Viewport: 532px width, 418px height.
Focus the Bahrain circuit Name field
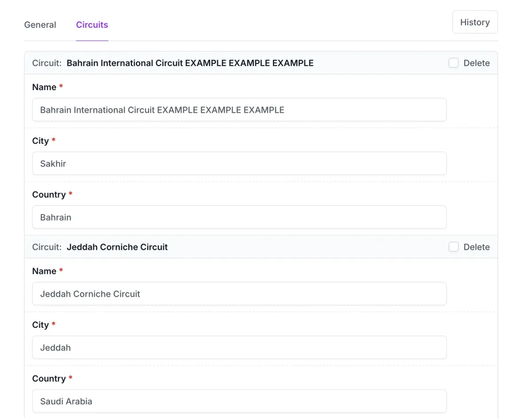pos(239,110)
